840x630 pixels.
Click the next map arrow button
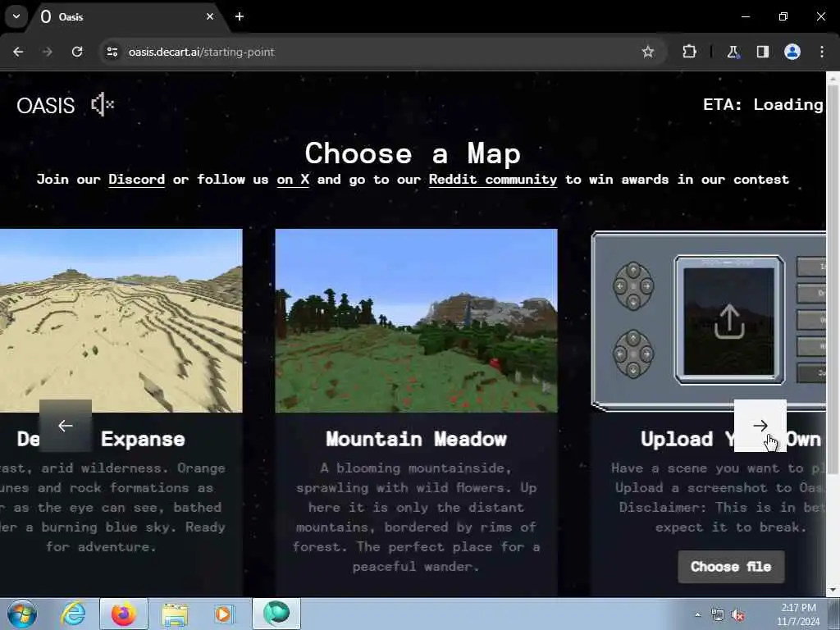coord(760,426)
